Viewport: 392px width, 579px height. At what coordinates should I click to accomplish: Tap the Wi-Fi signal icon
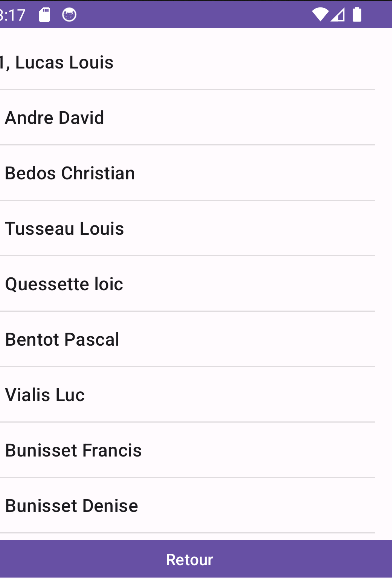coord(320,15)
